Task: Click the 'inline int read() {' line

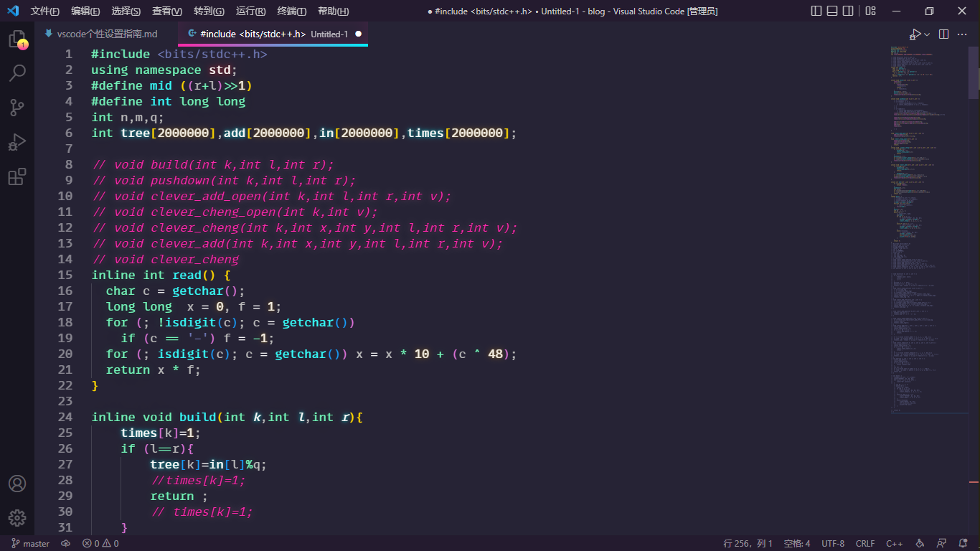Action: point(161,275)
